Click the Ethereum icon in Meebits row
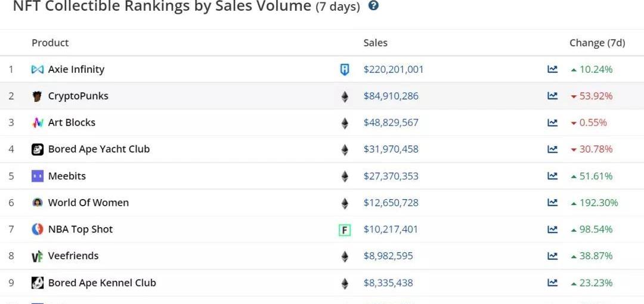The image size is (644, 304). pyautogui.click(x=345, y=176)
